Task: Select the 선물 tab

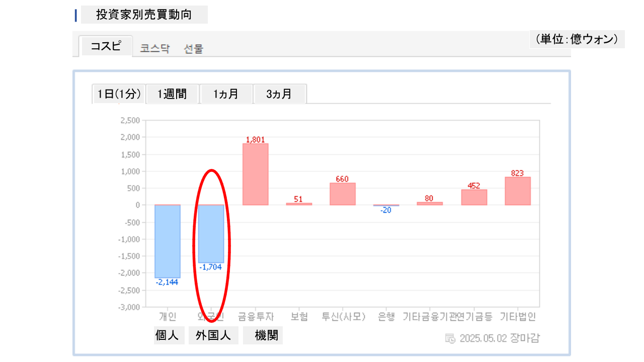Action: pos(194,49)
